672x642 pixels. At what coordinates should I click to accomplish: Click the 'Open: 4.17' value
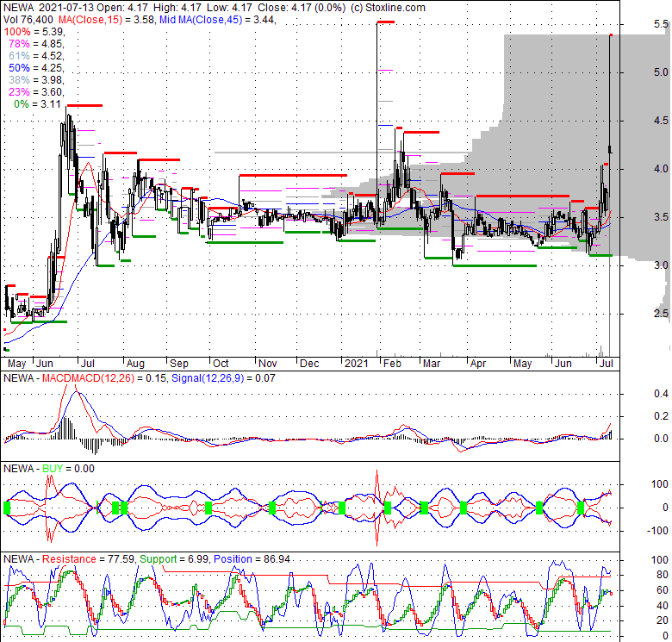click(122, 8)
